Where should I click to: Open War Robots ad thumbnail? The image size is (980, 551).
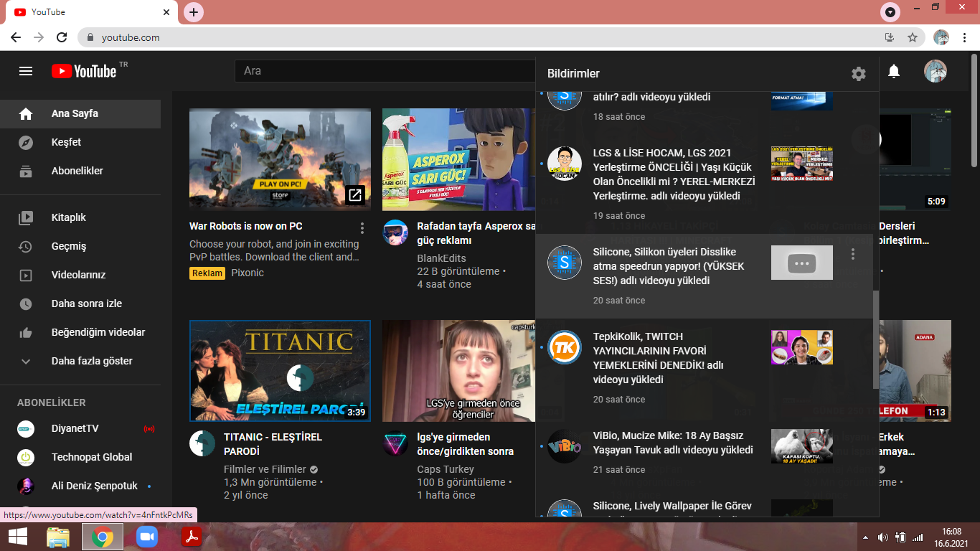[280, 159]
